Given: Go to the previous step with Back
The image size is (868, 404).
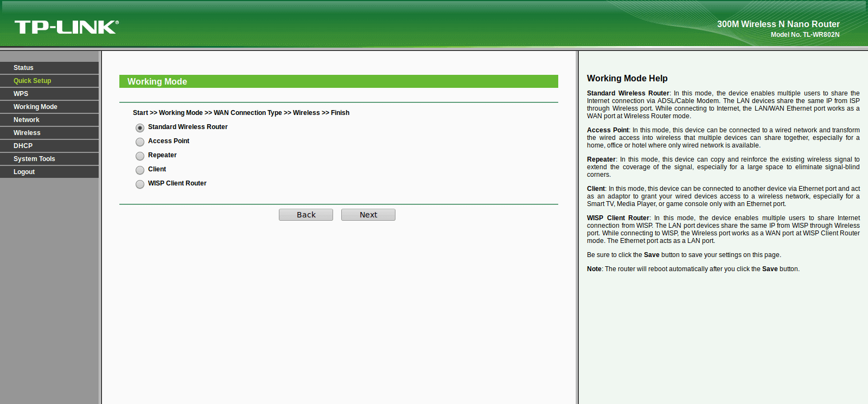Looking at the screenshot, I should pyautogui.click(x=306, y=215).
